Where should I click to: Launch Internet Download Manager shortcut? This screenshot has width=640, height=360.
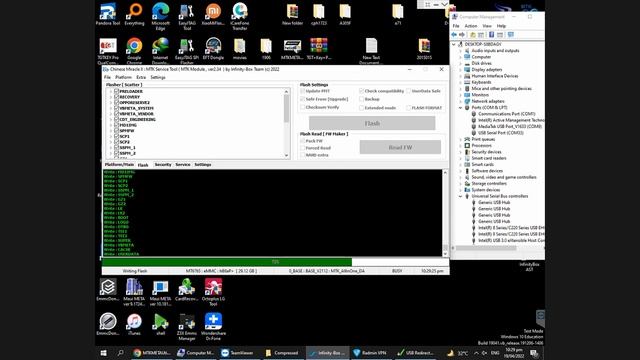[160, 51]
